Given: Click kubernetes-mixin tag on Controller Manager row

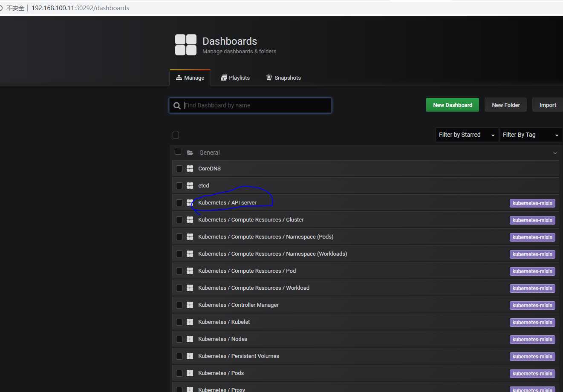Looking at the screenshot, I should click(532, 306).
